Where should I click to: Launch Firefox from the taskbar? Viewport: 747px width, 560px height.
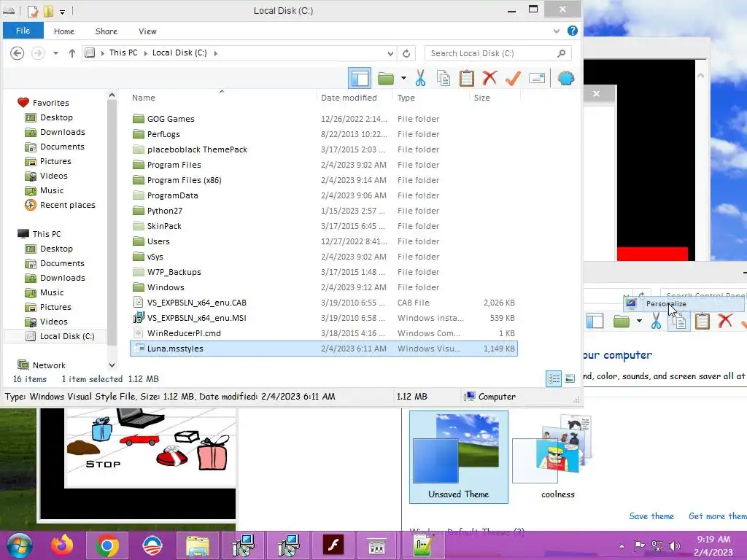point(63,545)
